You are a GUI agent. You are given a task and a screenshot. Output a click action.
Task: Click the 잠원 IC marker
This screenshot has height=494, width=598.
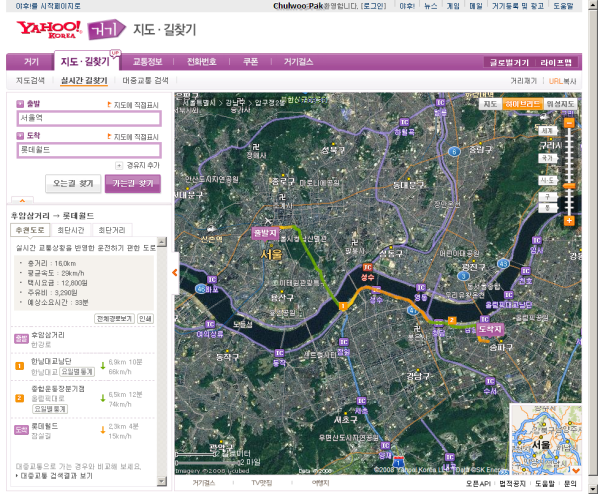click(344, 342)
